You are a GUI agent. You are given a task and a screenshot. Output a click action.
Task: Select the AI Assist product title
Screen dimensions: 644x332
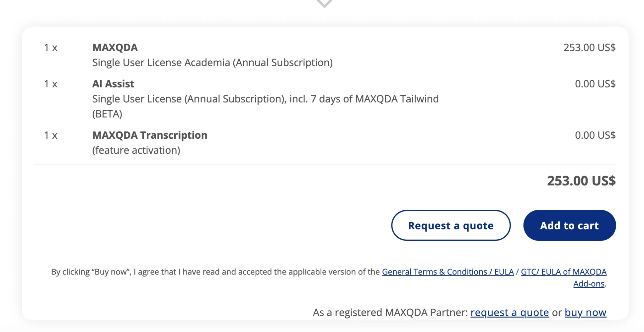coord(113,84)
